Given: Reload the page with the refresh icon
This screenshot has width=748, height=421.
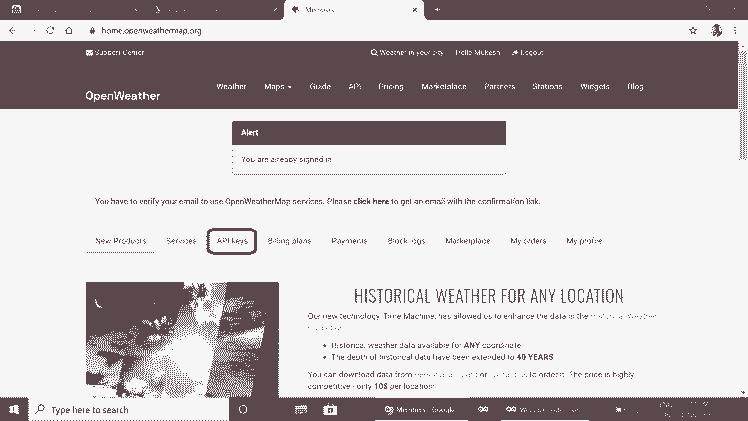Looking at the screenshot, I should point(50,31).
